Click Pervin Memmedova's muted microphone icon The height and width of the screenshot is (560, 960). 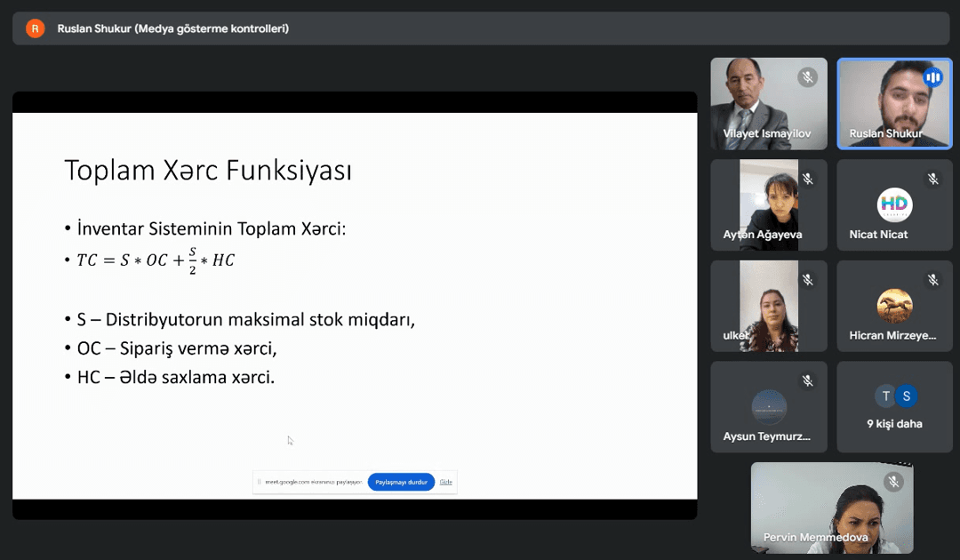tap(893, 482)
